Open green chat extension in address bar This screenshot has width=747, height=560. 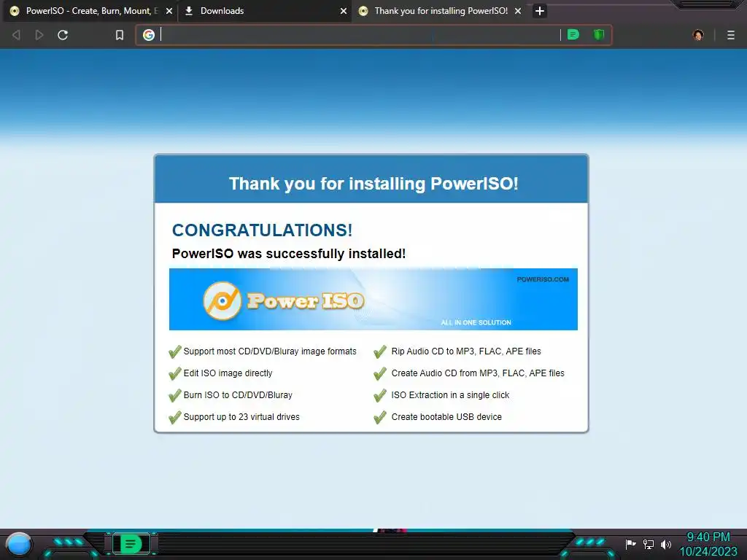point(573,34)
